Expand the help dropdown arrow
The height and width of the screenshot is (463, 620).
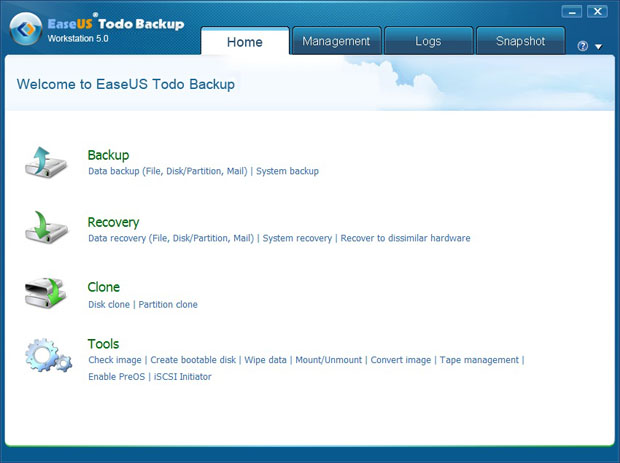pyautogui.click(x=598, y=46)
